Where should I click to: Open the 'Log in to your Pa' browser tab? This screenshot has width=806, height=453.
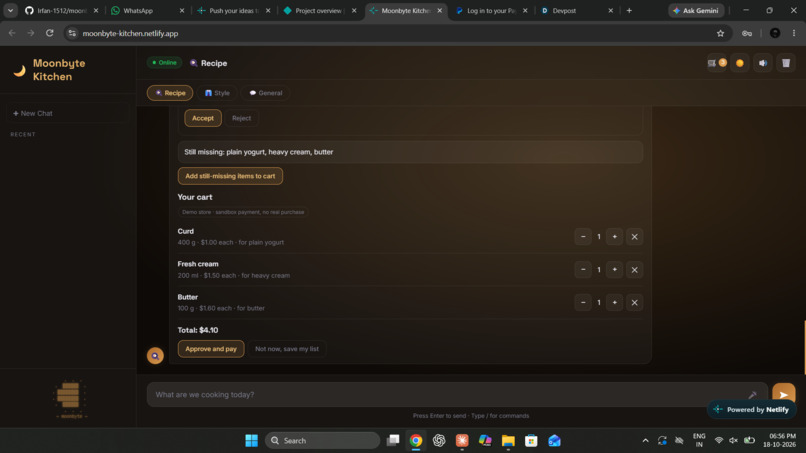coord(491,10)
